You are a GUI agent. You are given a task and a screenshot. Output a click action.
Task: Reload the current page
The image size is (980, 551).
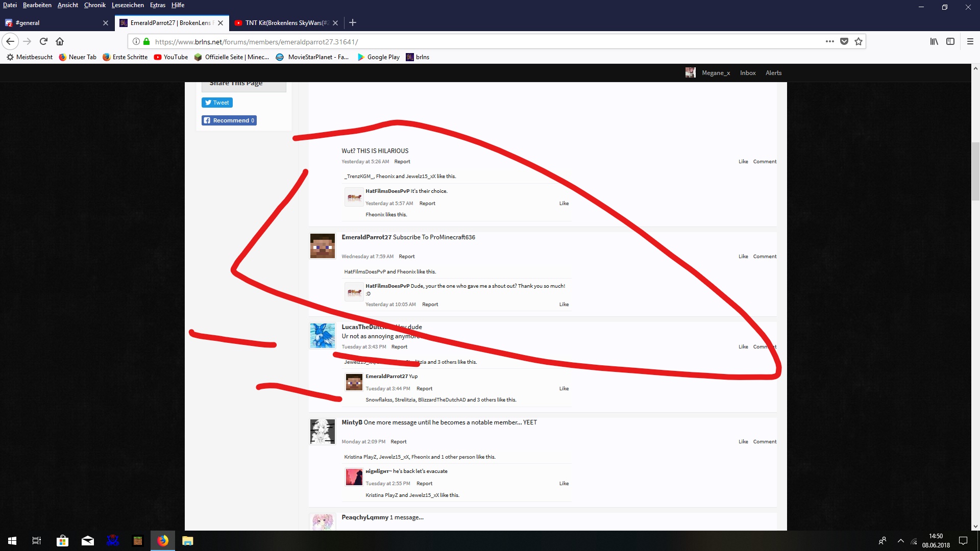[x=43, y=41]
